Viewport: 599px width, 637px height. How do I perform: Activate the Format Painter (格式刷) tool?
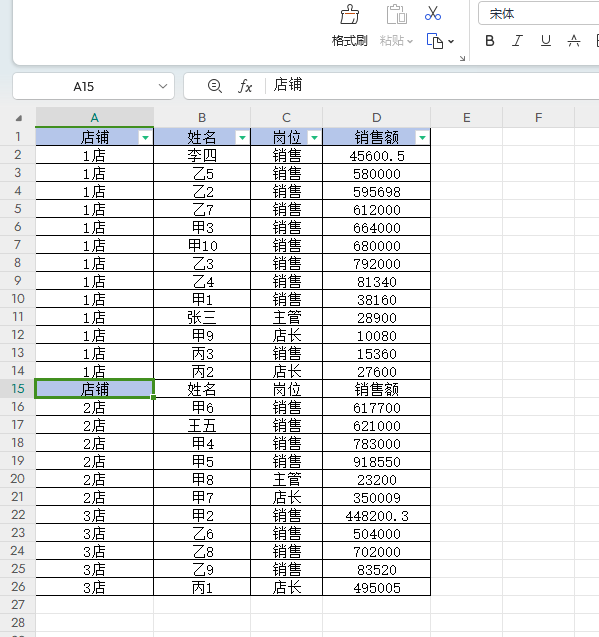coord(349,26)
